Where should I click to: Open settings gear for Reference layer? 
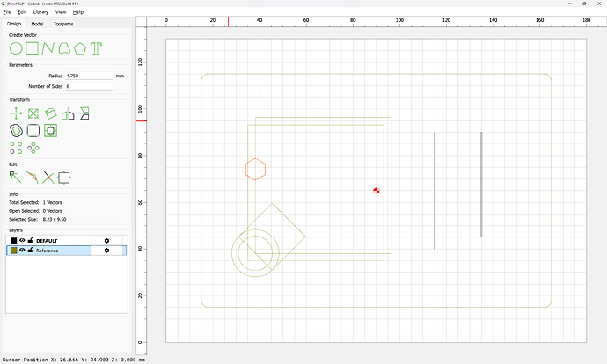pos(106,251)
